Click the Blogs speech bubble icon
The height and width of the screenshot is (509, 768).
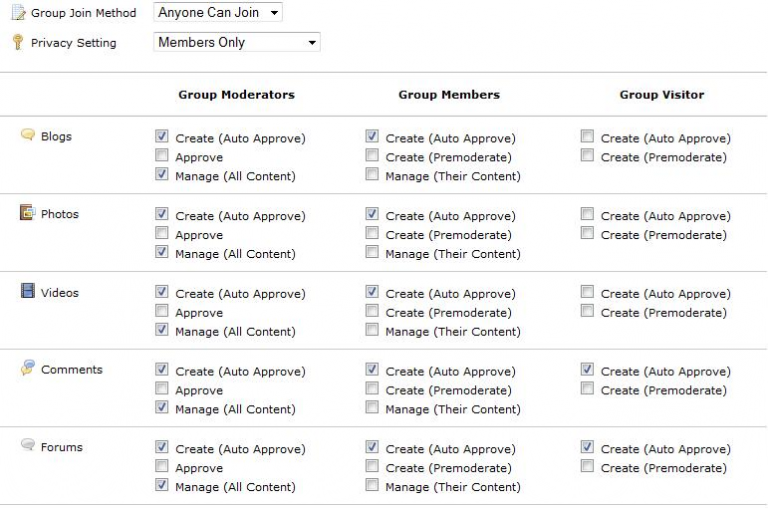28,135
